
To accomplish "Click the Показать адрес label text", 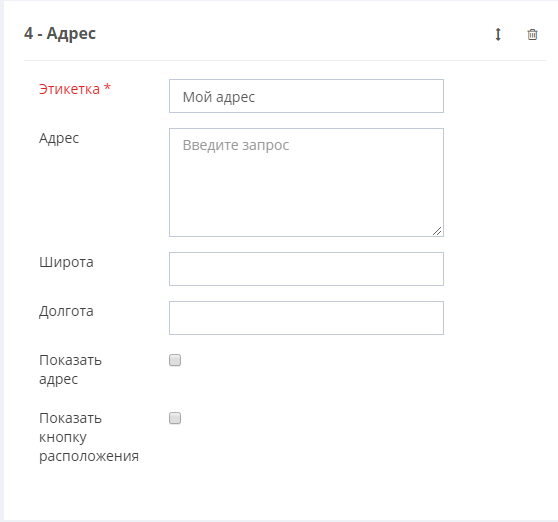I will pyautogui.click(x=70, y=370).
